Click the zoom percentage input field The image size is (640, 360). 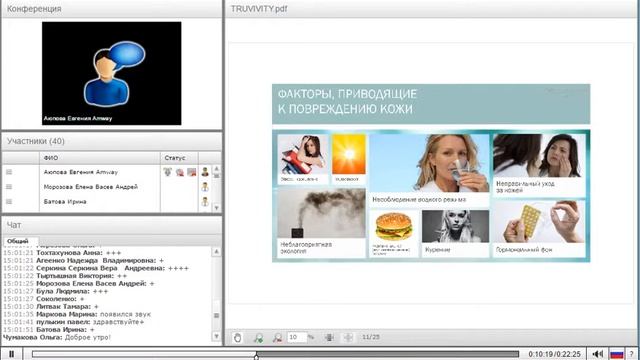pyautogui.click(x=297, y=337)
